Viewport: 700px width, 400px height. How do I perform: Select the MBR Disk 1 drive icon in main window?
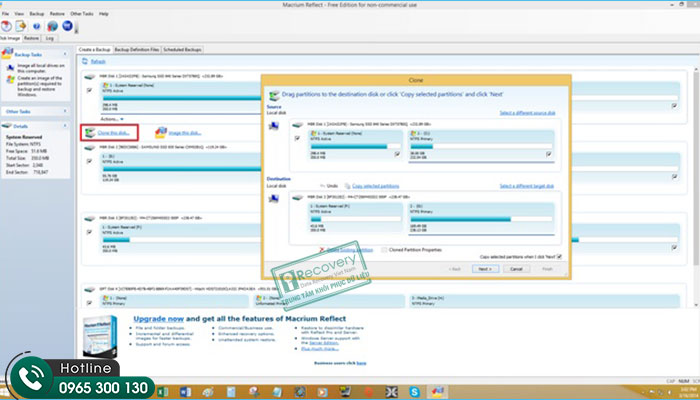tap(90, 76)
